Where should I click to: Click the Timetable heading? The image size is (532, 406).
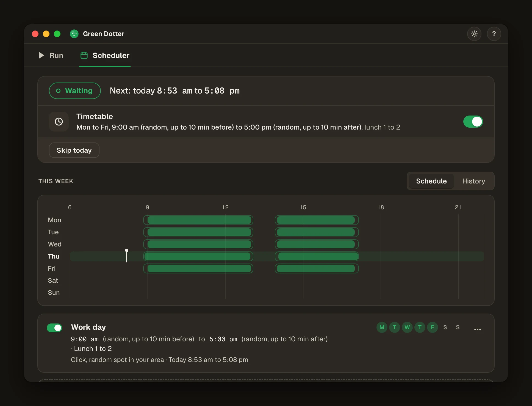tap(95, 116)
